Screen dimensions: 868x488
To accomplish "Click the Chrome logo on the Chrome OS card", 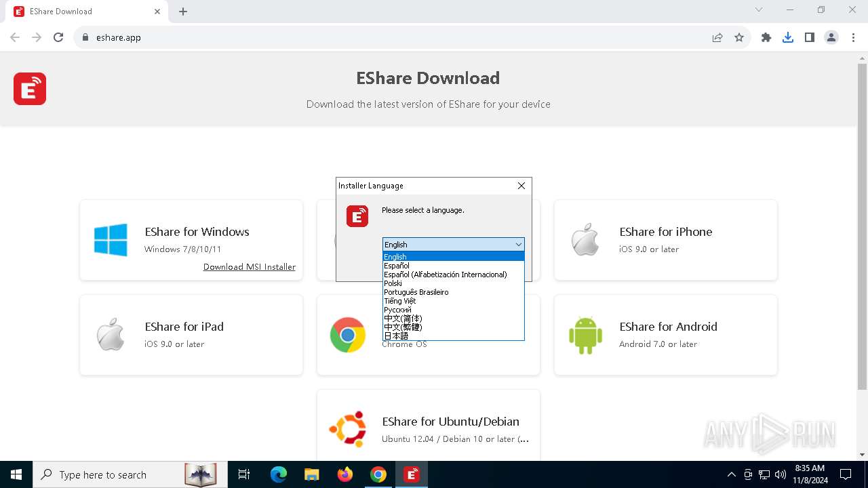I will [348, 335].
